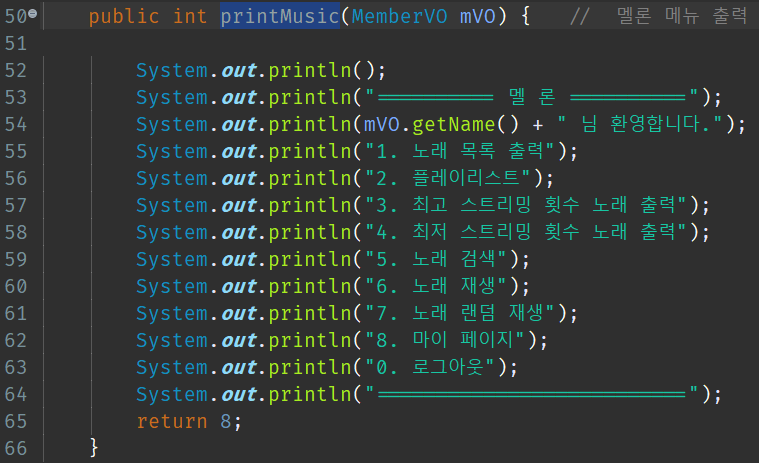This screenshot has width=759, height=463.
Task: Click the 멜론 메뉴 출력 comment
Action: coord(658,16)
